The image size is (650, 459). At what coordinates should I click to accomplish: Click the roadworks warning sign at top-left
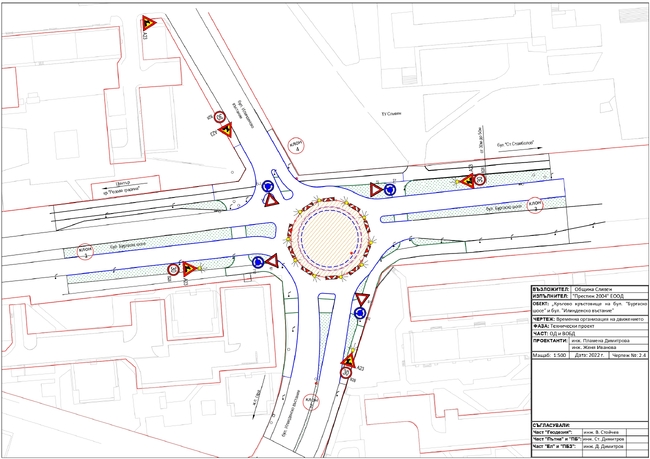point(150,24)
